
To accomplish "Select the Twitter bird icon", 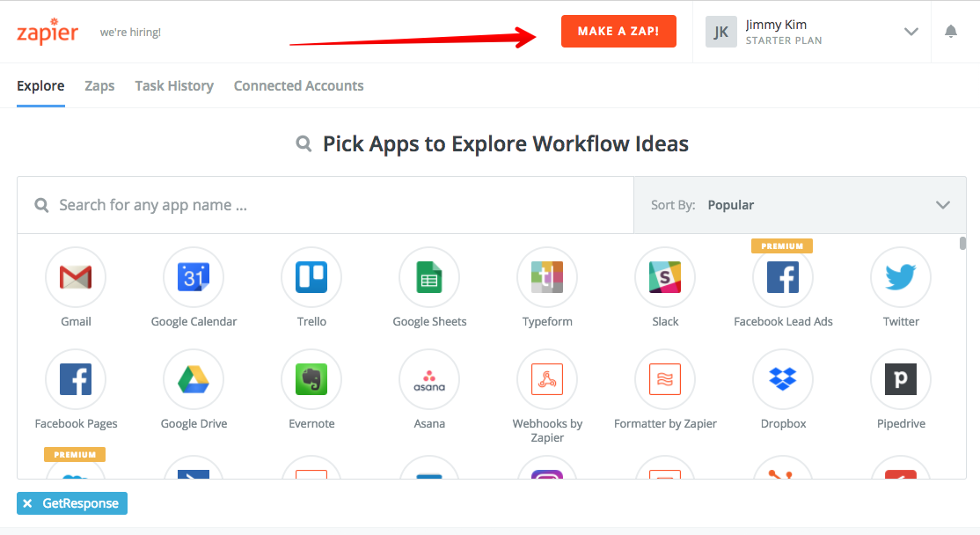I will click(x=901, y=277).
